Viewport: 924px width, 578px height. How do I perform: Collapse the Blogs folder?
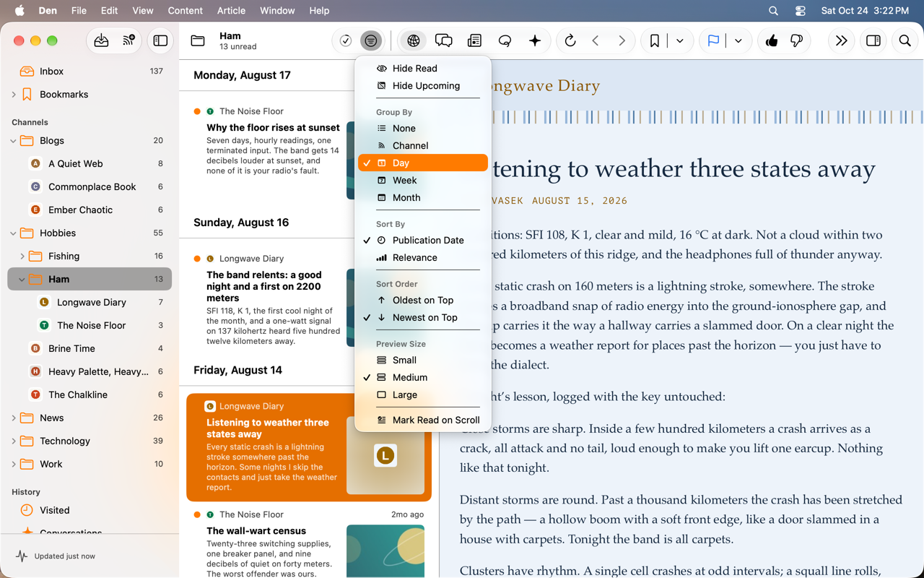(x=14, y=141)
